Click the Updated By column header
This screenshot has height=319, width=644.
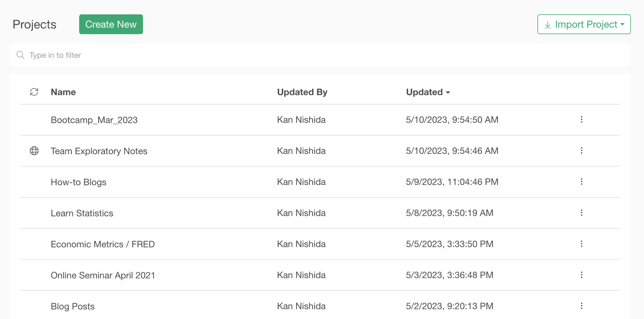pos(302,92)
